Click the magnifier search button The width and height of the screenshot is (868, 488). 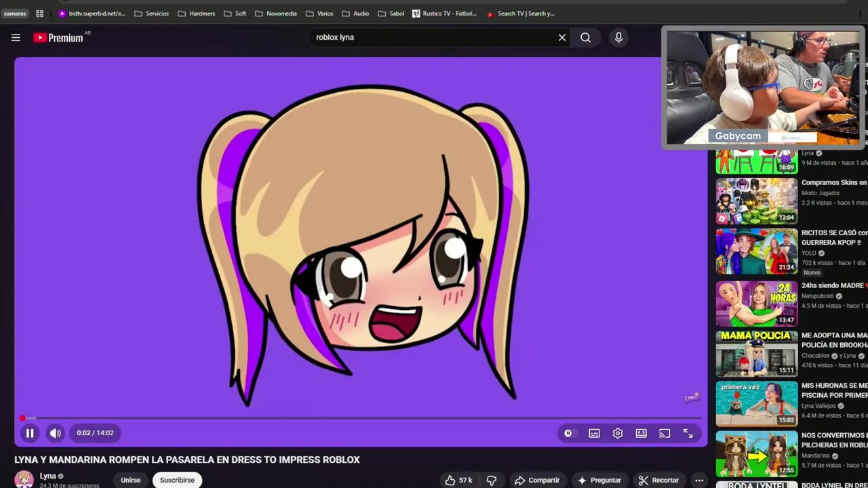tap(586, 38)
